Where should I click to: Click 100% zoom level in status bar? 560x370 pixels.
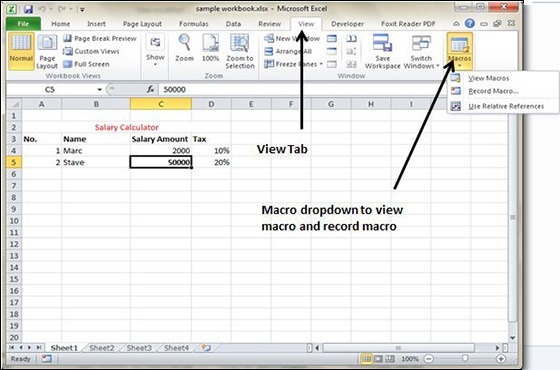410,359
